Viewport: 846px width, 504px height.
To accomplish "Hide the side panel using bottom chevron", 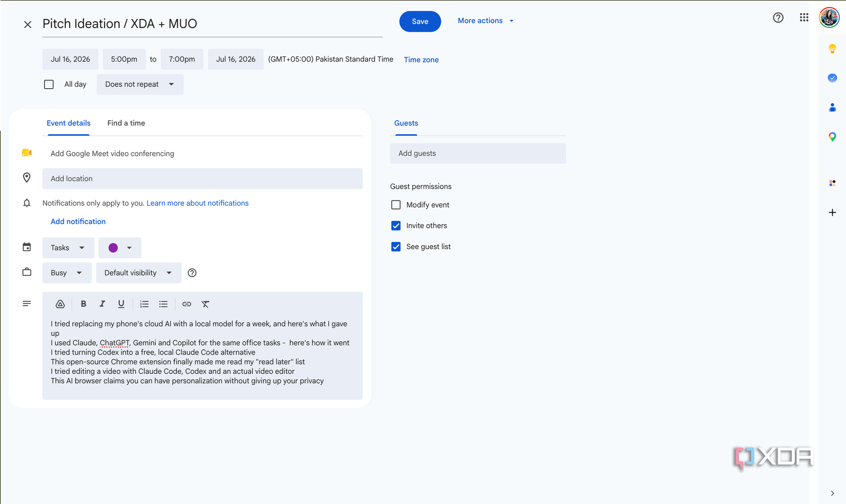I will click(x=832, y=493).
